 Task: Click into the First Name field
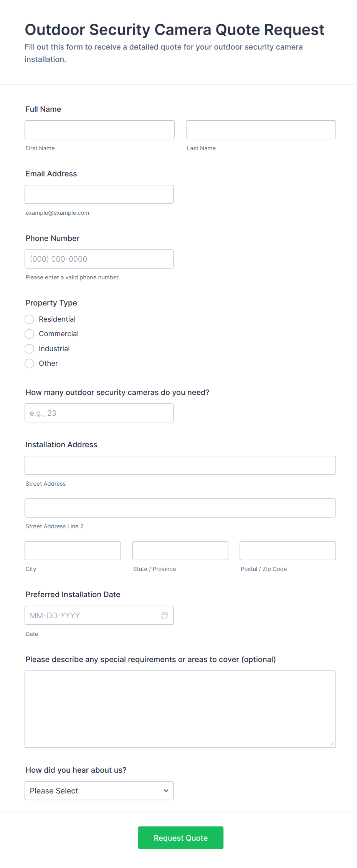[x=99, y=129]
